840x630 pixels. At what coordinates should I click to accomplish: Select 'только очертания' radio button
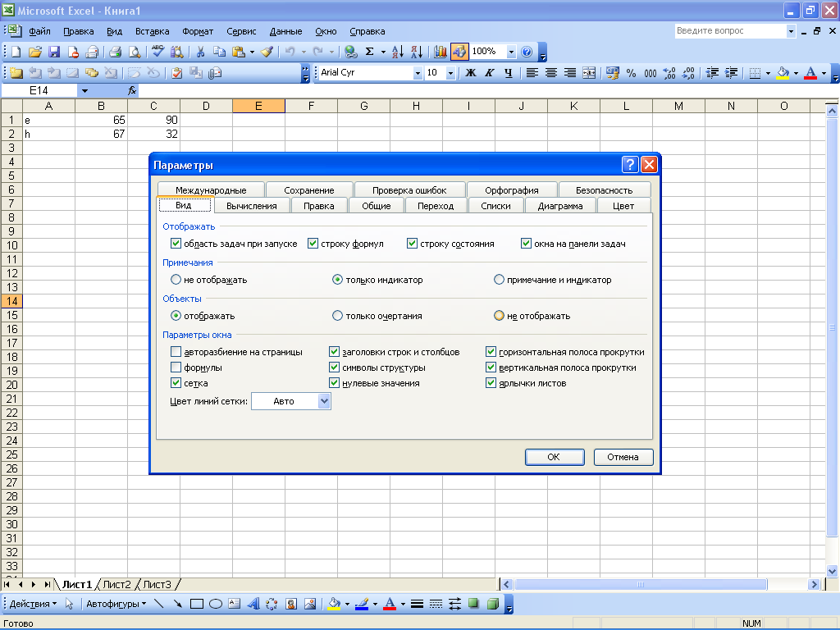point(337,316)
